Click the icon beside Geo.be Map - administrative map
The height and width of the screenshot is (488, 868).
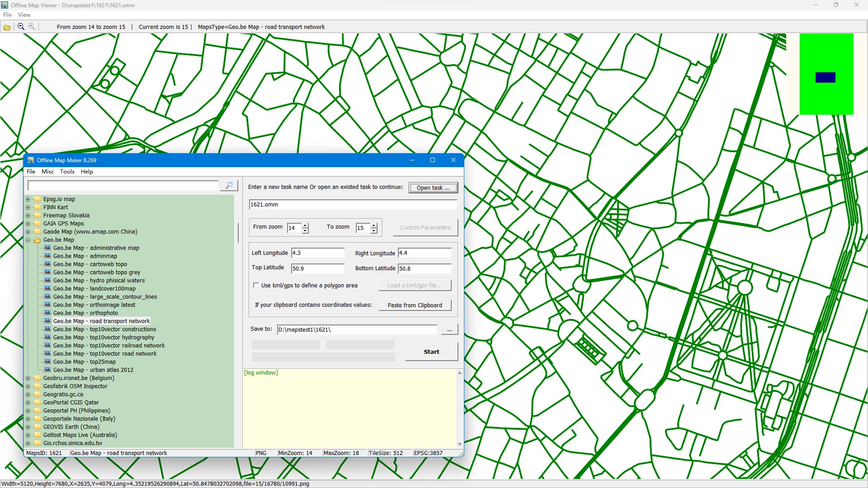click(x=47, y=248)
